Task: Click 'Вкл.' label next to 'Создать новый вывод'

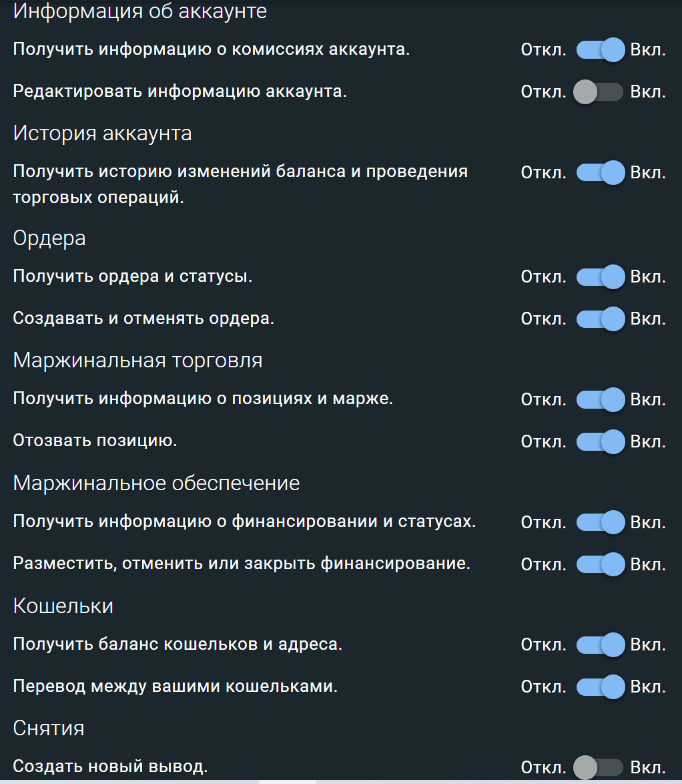Action: coord(648,767)
